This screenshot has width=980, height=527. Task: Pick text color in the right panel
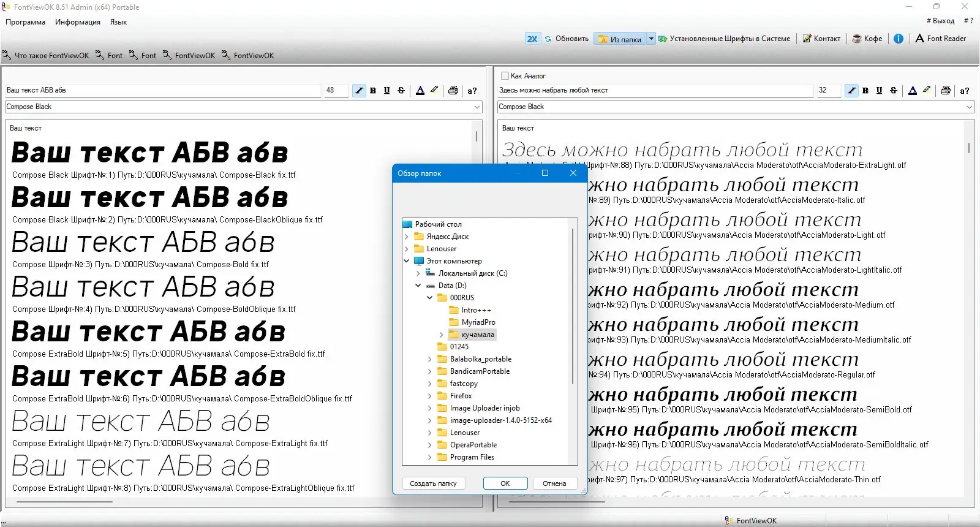tap(913, 91)
